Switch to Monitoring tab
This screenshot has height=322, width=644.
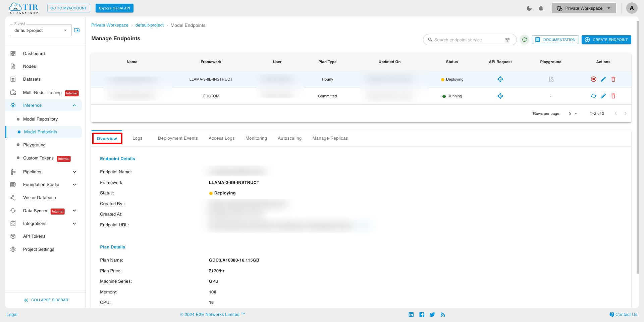(256, 138)
